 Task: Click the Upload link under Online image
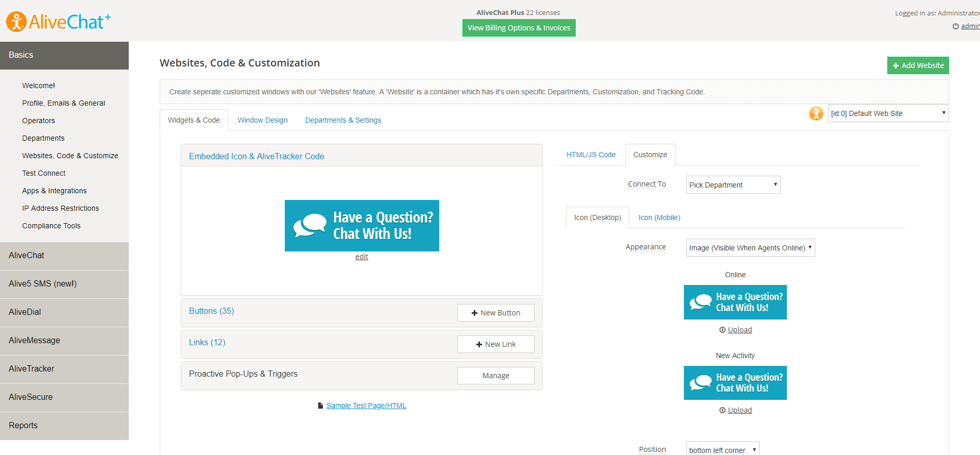[x=740, y=330]
